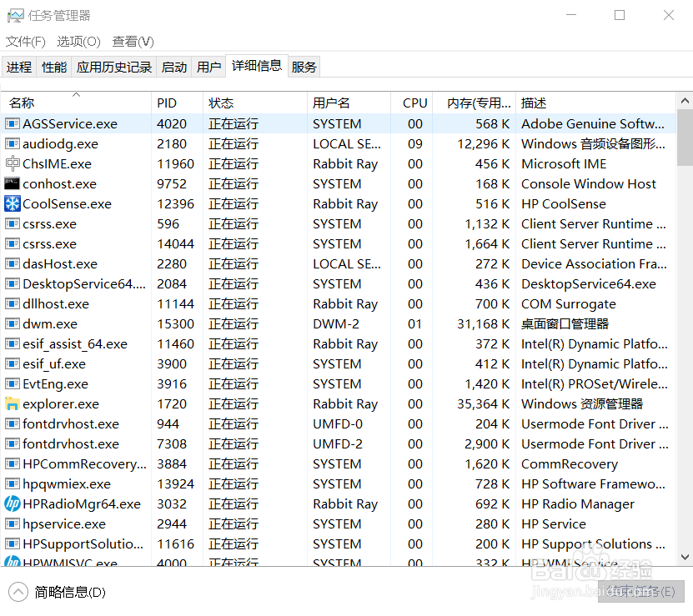Click the scrollbar up arrow
This screenshot has height=616, width=693.
click(685, 101)
